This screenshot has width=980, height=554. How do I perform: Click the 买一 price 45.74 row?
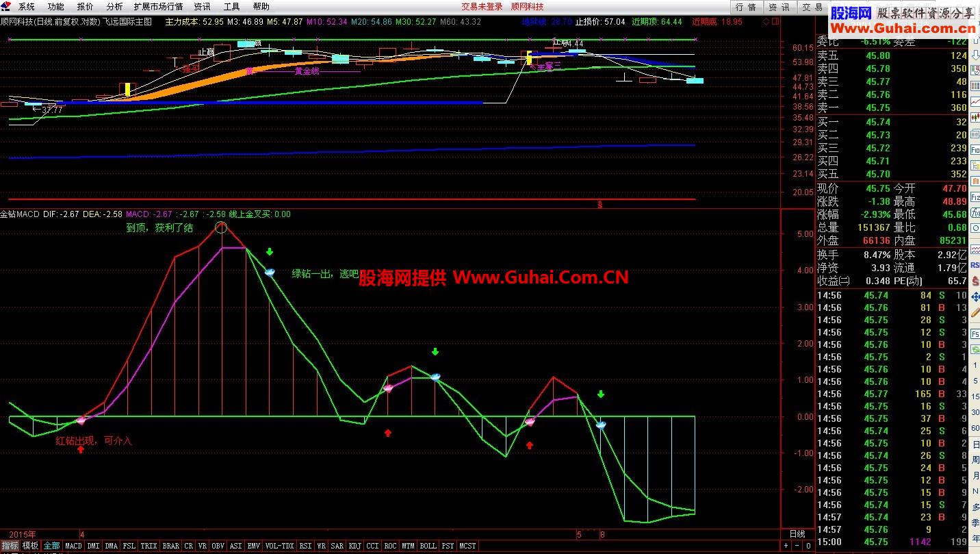[x=892, y=122]
